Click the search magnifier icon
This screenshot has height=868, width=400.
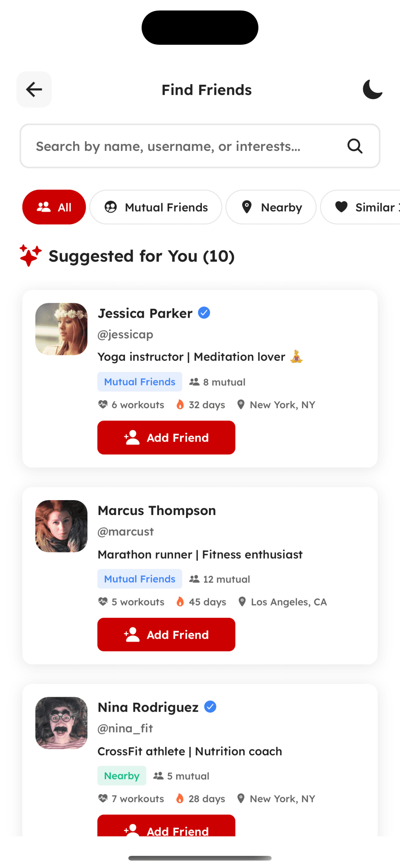tap(355, 146)
